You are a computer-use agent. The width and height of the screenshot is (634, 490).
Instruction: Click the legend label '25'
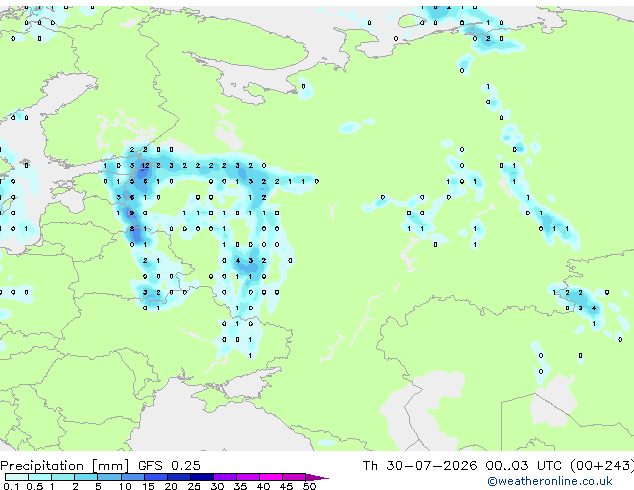pos(194,486)
